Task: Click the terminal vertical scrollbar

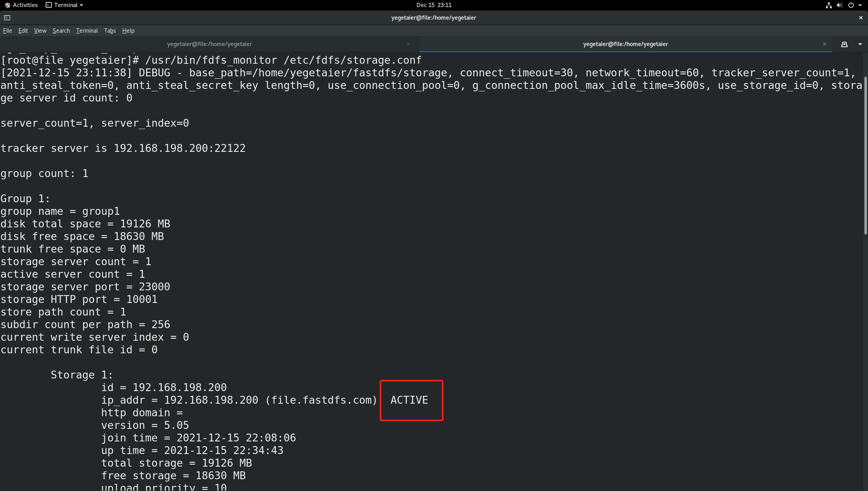Action: click(865, 155)
